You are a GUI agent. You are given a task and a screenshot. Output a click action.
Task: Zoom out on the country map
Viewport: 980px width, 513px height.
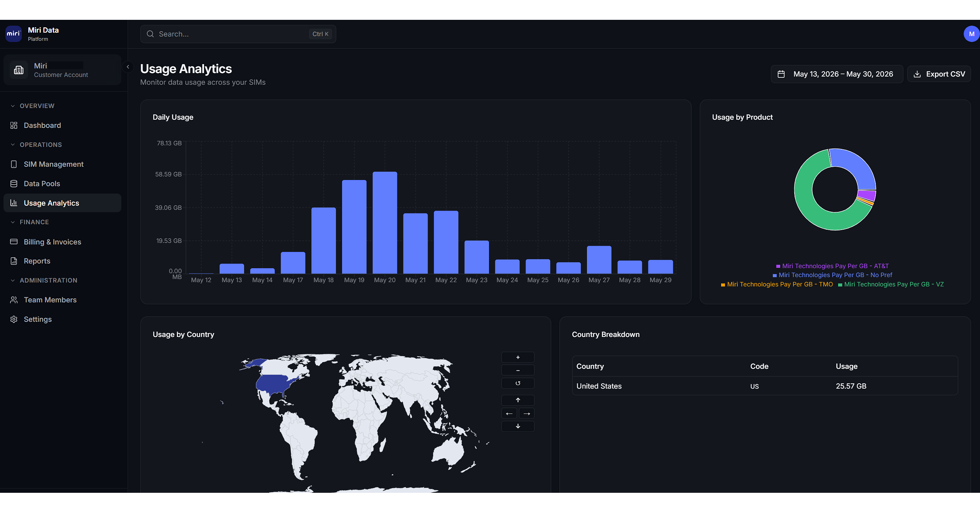tap(518, 370)
